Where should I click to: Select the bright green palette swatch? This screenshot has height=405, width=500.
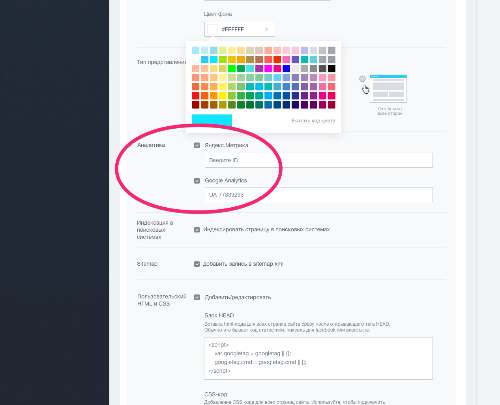(x=232, y=69)
